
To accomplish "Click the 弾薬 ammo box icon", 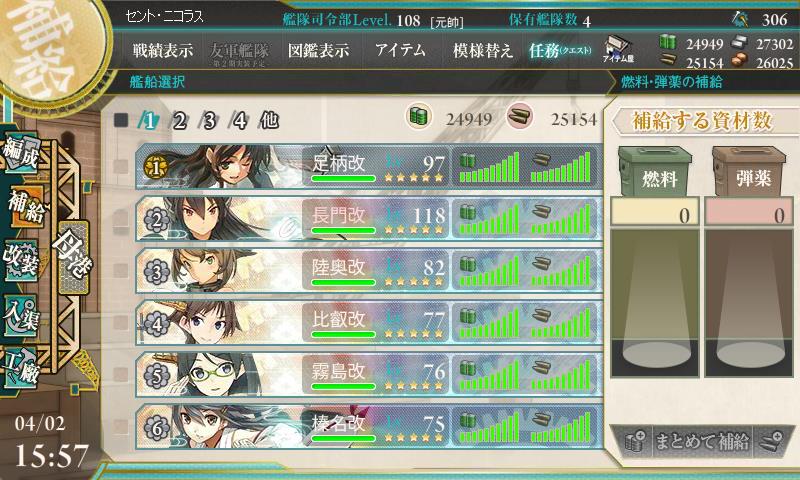I will (x=749, y=172).
